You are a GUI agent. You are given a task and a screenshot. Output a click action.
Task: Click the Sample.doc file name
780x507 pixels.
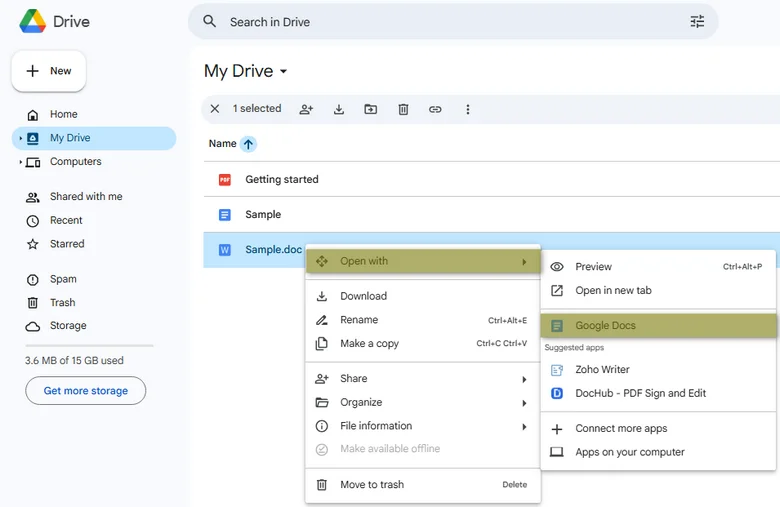point(274,250)
